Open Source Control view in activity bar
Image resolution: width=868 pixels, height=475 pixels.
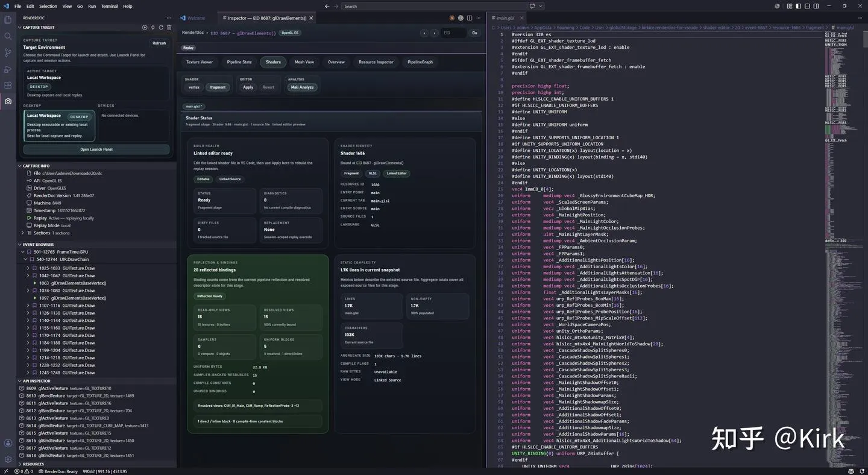[8, 52]
